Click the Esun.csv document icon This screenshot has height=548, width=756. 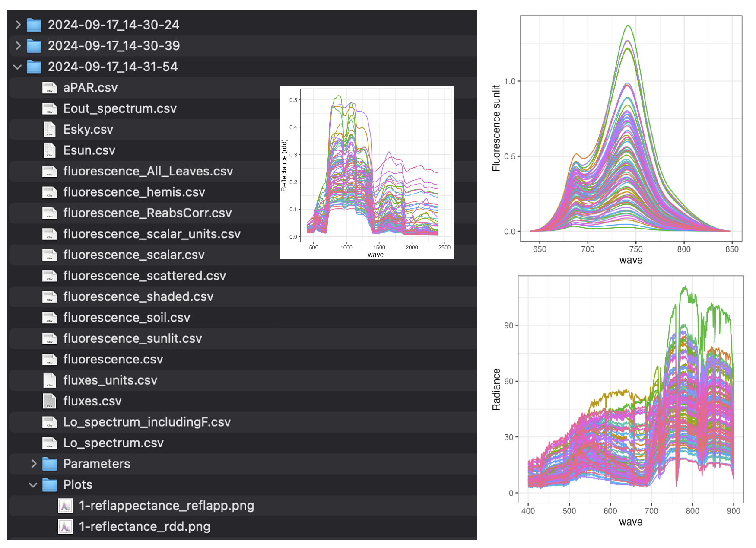(x=50, y=150)
